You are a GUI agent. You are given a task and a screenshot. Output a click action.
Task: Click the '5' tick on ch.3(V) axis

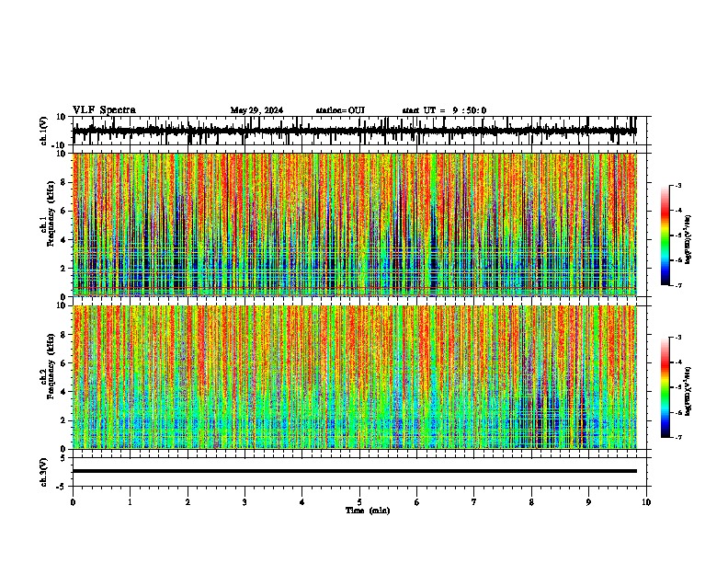63,458
